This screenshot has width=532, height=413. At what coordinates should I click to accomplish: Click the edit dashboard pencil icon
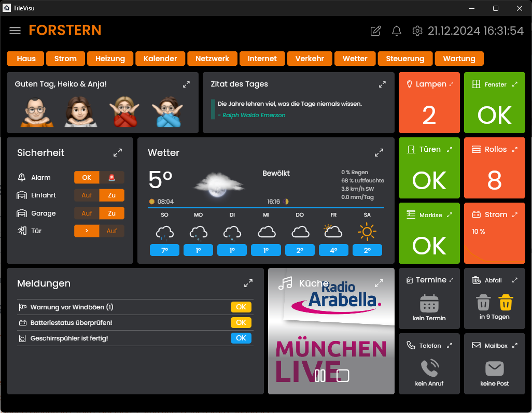click(375, 31)
